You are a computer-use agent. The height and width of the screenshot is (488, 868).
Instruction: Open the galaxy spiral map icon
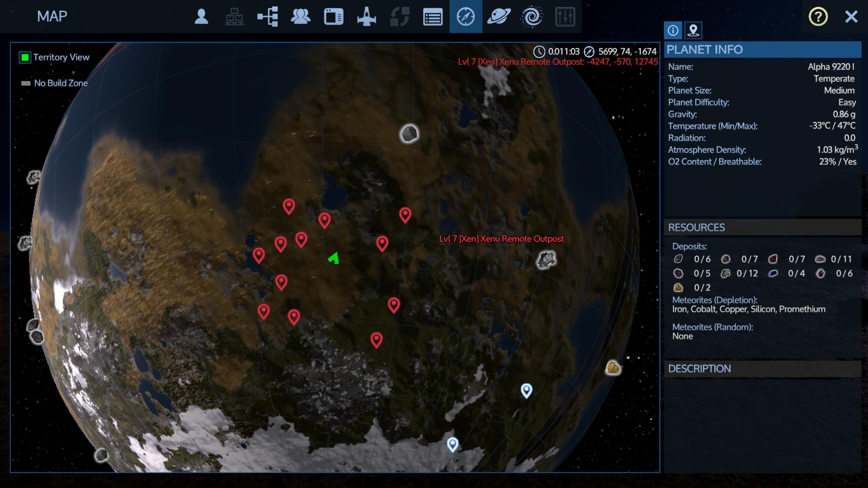[x=532, y=17]
